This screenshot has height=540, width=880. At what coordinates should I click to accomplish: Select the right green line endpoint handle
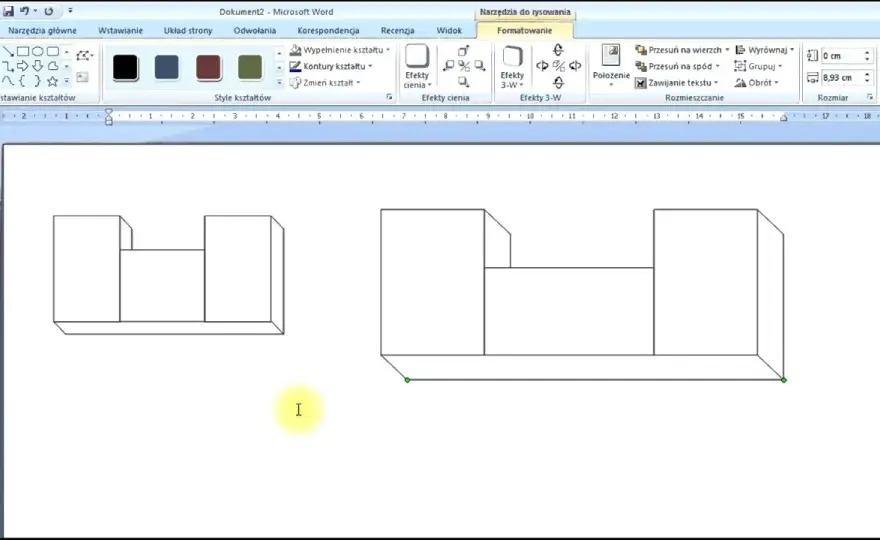click(783, 380)
